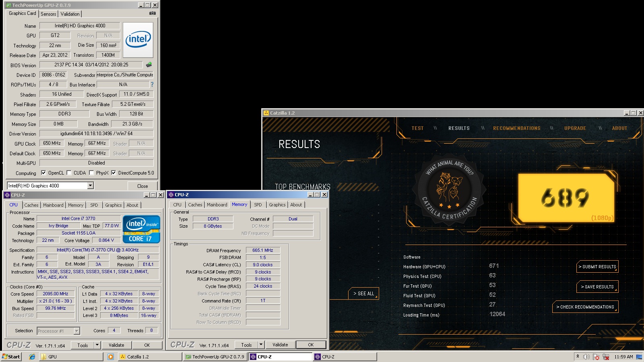The height and width of the screenshot is (362, 644).
Task: Show hidden tray icons arrow
Action: coord(578,356)
